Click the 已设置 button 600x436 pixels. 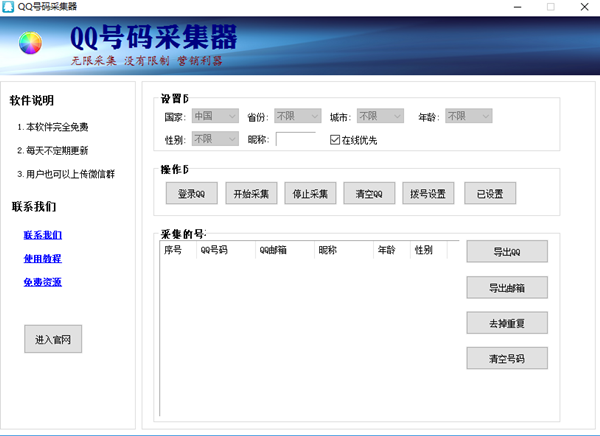(x=490, y=193)
